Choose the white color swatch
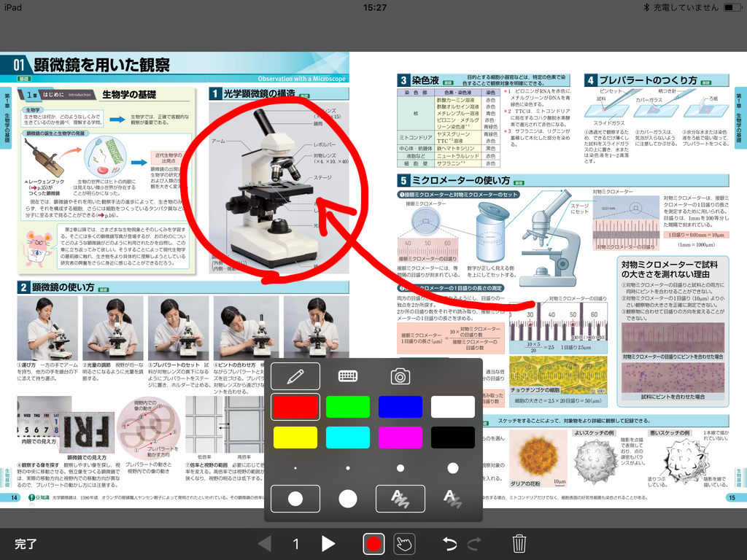Image resolution: width=747 pixels, height=560 pixels. click(x=452, y=407)
